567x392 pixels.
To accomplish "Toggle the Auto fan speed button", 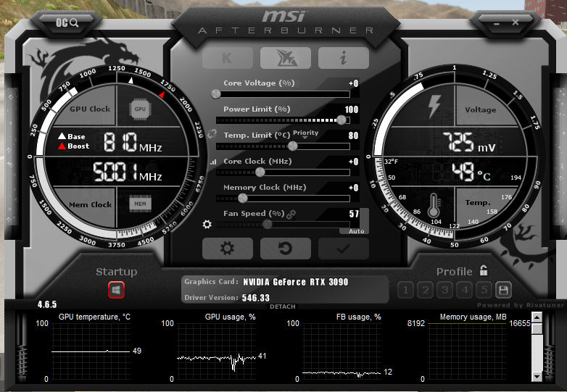I will point(356,231).
